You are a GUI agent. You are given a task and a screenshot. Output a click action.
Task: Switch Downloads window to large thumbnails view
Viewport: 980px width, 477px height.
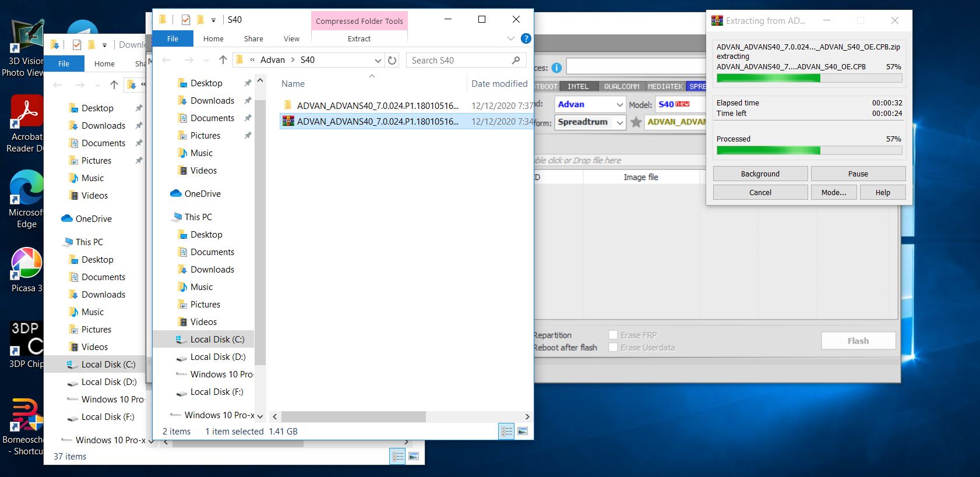tap(414, 457)
